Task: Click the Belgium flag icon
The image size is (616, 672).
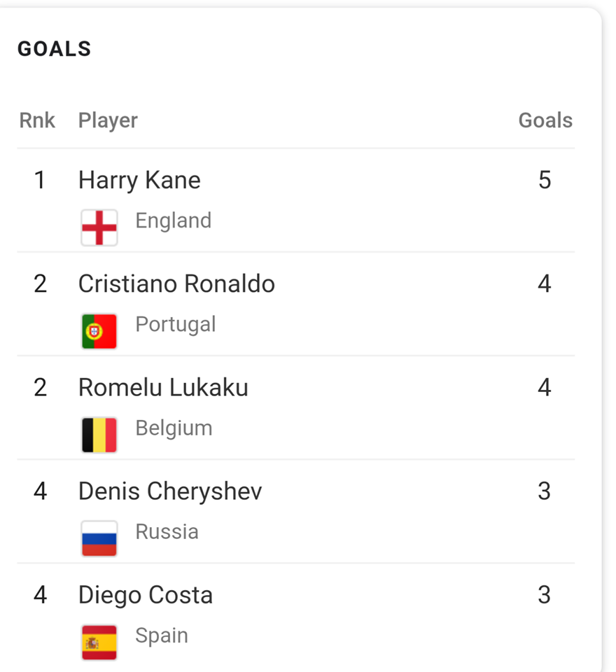Action: (99, 435)
